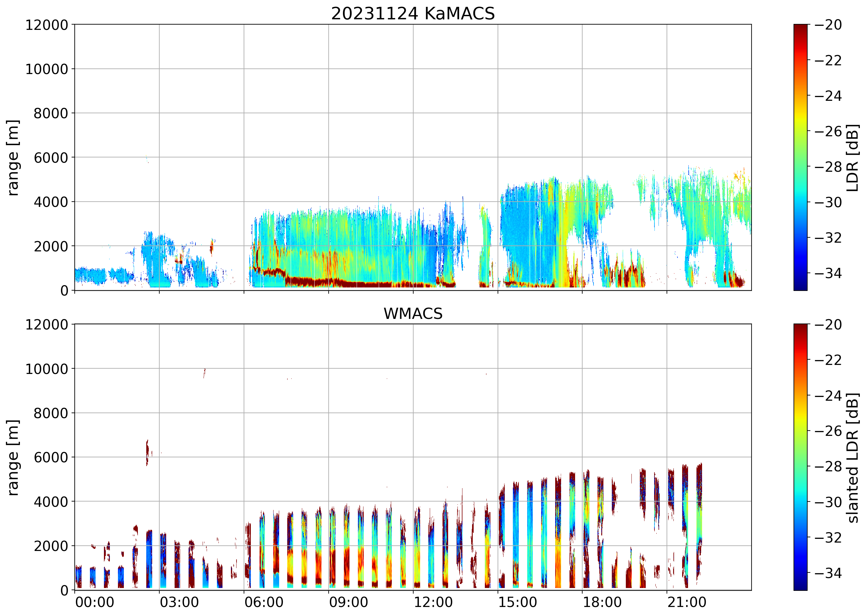This screenshot has width=867, height=616.
Task: Click the '09:00' time axis label
Action: (x=348, y=602)
